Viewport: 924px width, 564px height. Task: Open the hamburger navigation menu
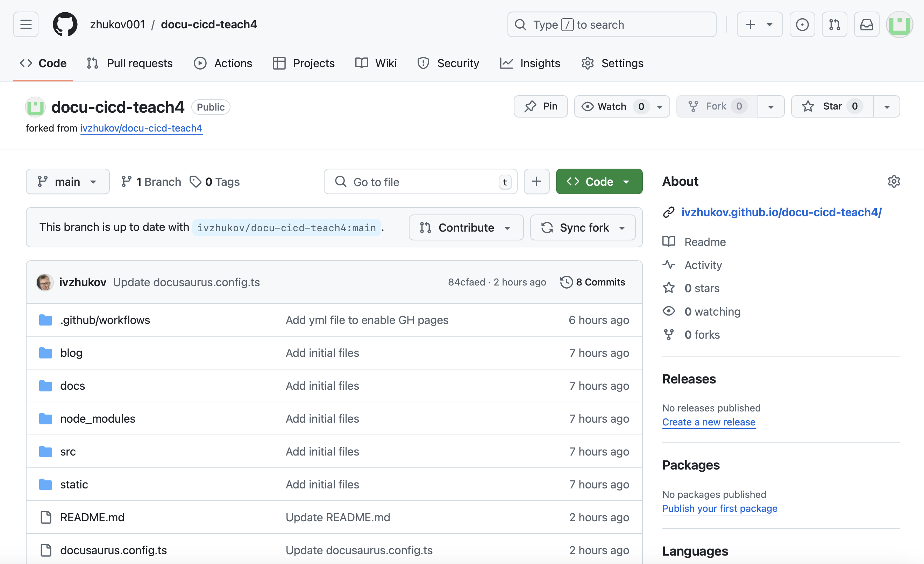pyautogui.click(x=26, y=25)
